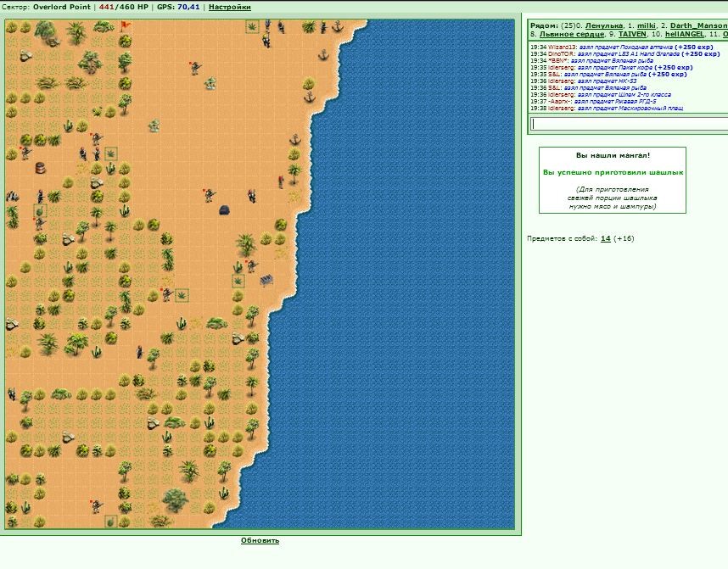Open the milki player link
This screenshot has height=569, width=728.
point(647,26)
